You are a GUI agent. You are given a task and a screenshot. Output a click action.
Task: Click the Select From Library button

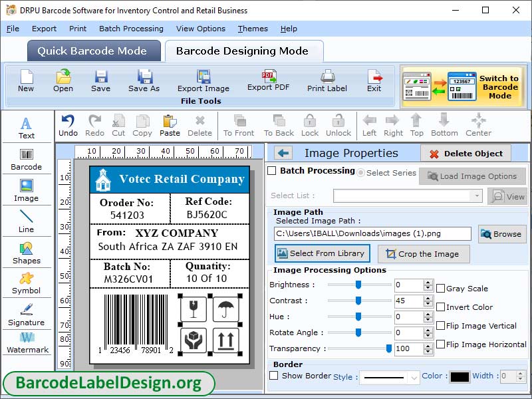pos(322,253)
